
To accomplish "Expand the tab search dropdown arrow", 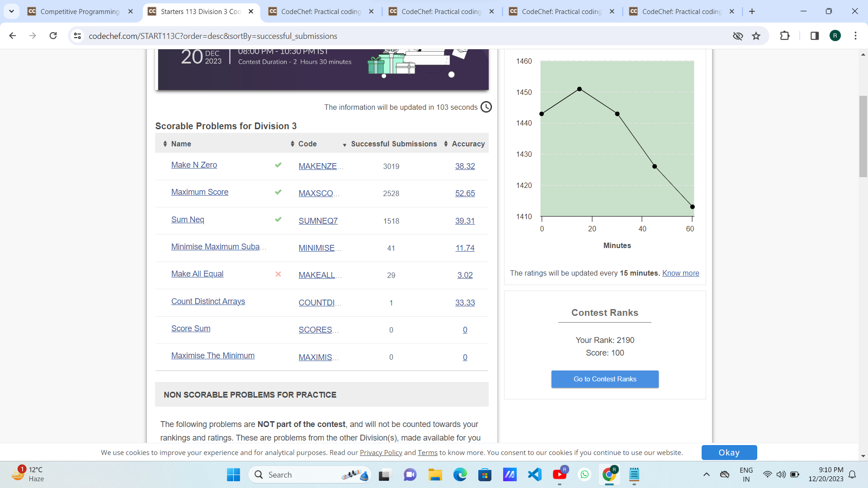I will 11,11.
